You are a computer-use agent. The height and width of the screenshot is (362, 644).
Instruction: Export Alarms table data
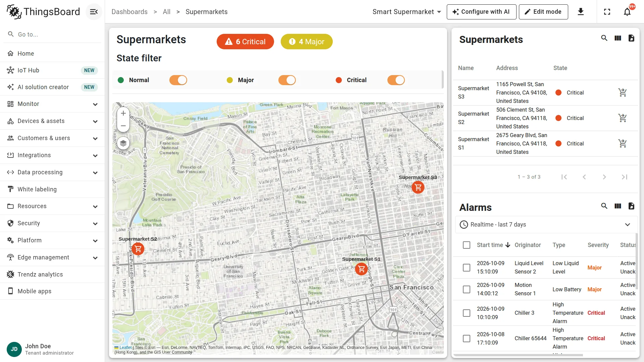[x=631, y=206]
